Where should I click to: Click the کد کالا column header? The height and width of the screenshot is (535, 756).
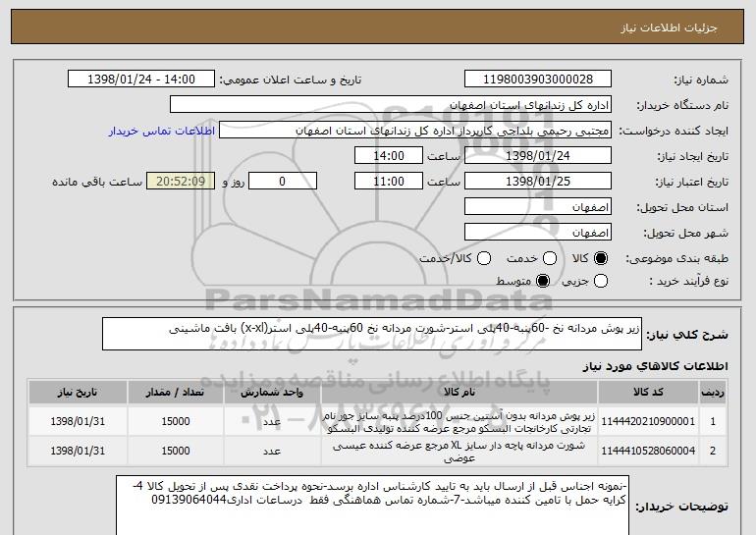(648, 393)
